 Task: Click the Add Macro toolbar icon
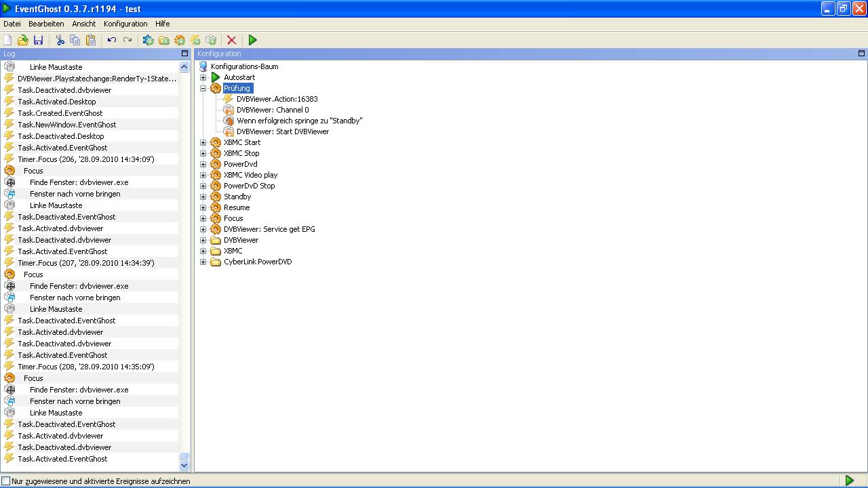coord(180,41)
